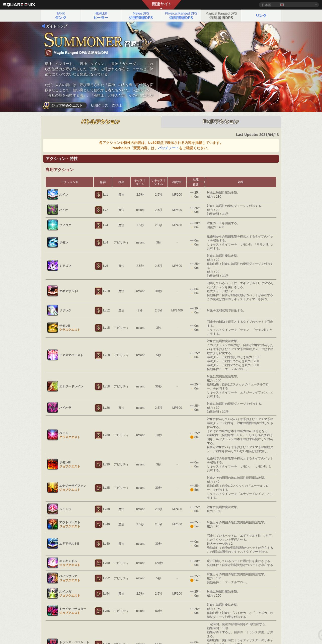Viewport: 322px width, 644px height.
Task: Click the 効果 column header
Action: tap(240, 182)
